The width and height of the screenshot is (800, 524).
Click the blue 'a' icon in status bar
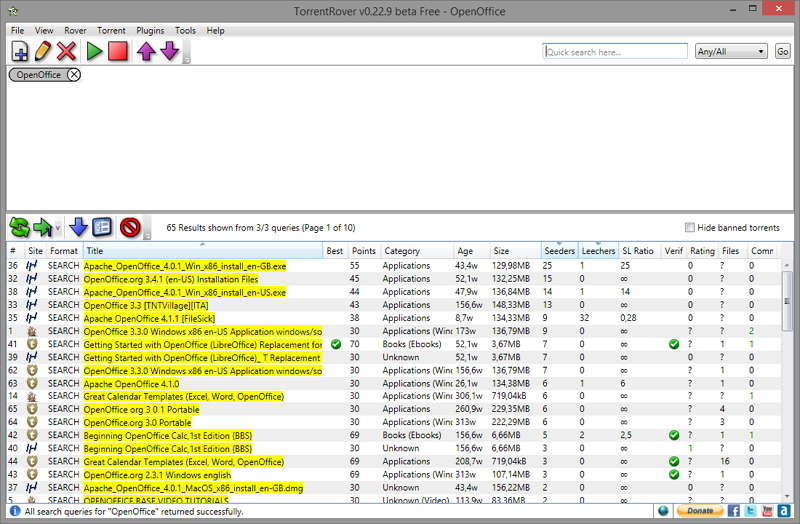[784, 511]
